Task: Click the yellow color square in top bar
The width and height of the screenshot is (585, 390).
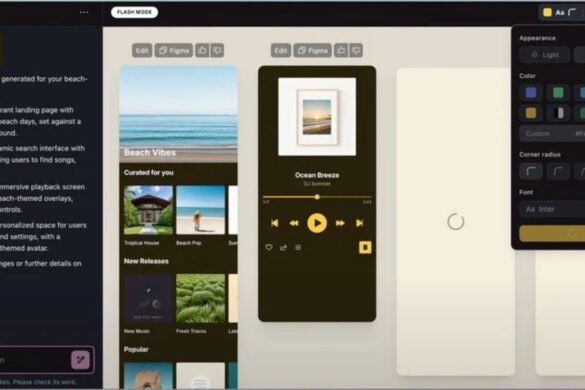Action: [x=547, y=13]
